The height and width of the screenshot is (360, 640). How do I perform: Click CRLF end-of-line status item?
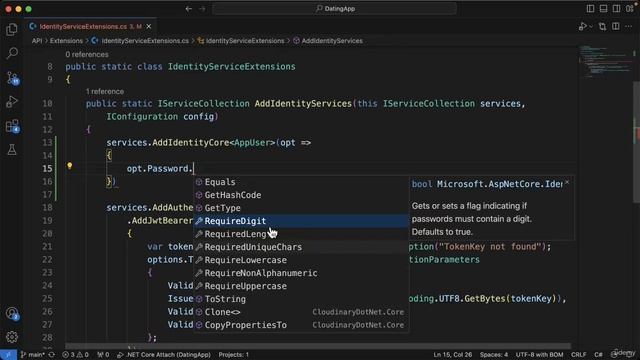(x=578, y=355)
